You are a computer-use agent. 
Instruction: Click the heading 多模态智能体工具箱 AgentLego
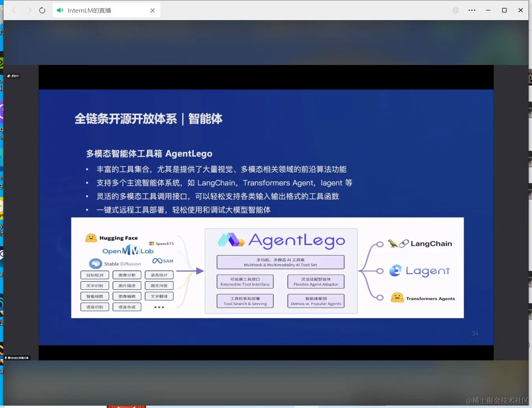click(x=149, y=154)
